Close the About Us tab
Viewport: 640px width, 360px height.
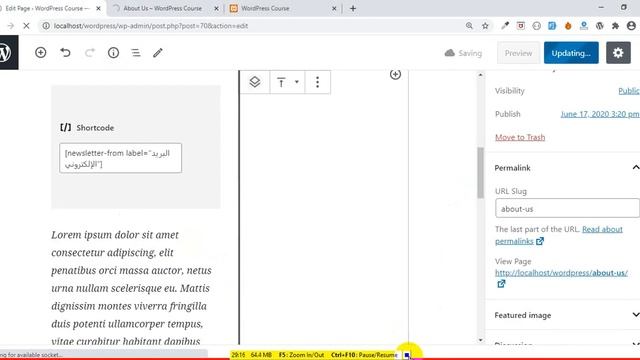[x=216, y=8]
